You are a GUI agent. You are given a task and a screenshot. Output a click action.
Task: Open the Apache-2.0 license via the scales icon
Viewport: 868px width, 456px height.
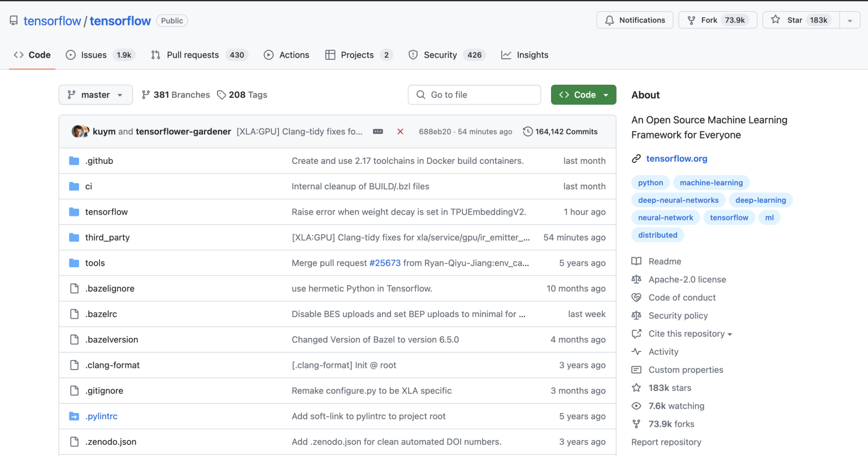pyautogui.click(x=636, y=279)
